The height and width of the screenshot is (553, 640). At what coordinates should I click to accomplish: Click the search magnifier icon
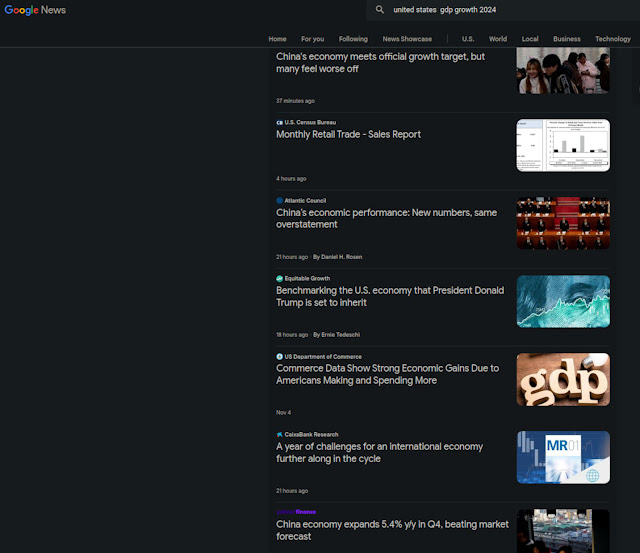coord(380,9)
